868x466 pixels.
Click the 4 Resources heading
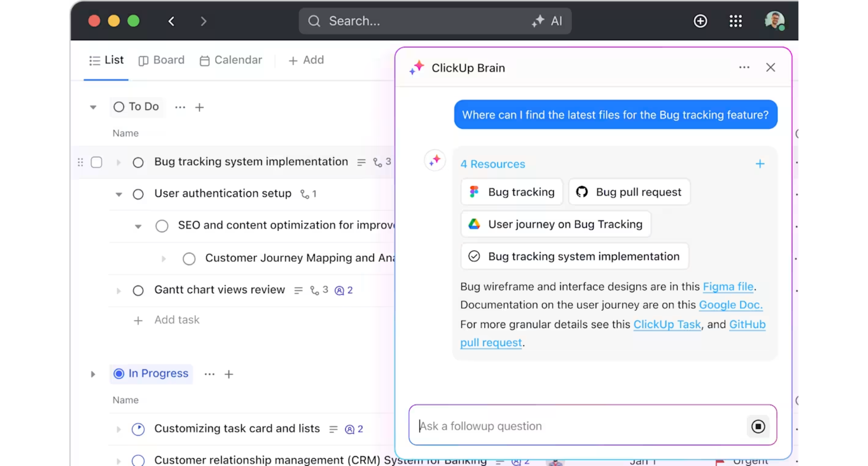tap(492, 164)
